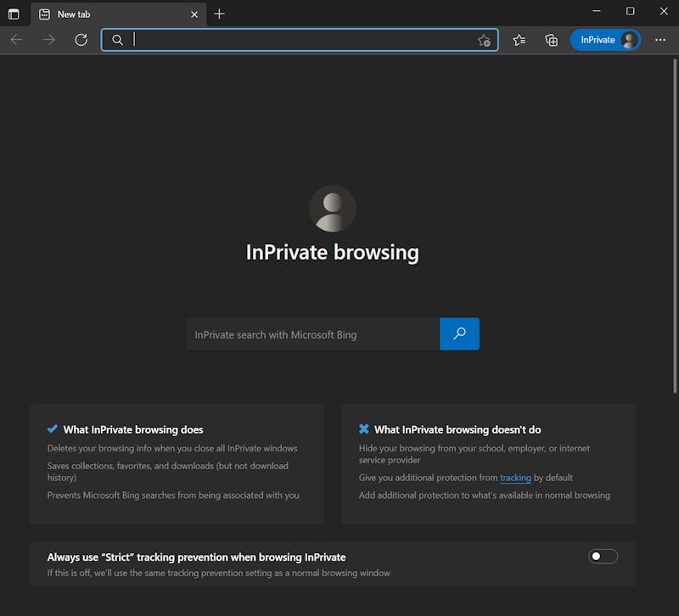
Task: Click 'Add additional protection' text line
Action: click(x=485, y=496)
